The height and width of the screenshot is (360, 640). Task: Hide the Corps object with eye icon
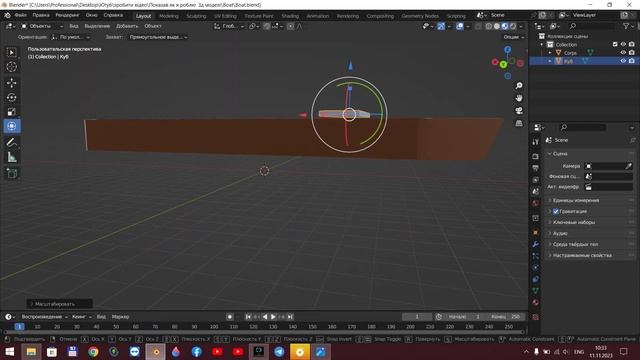(x=623, y=53)
